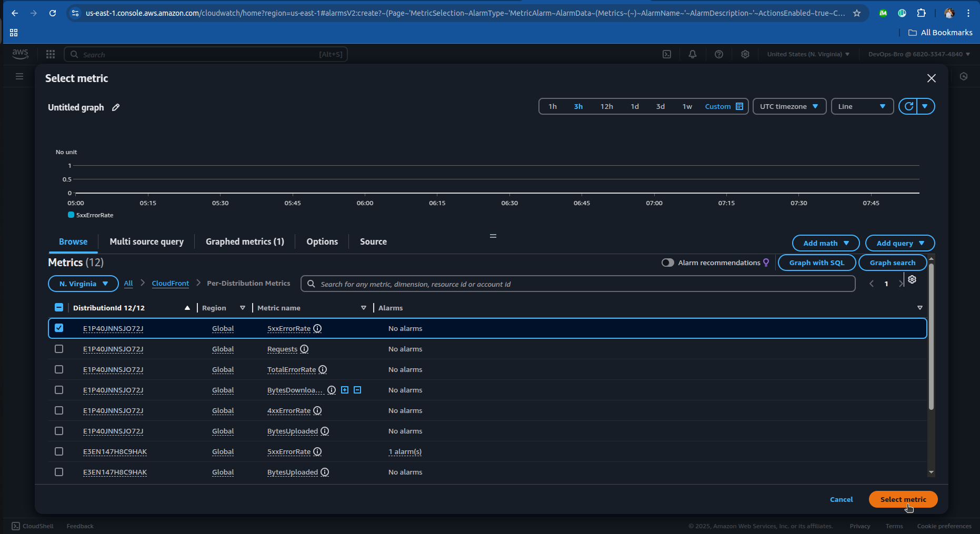Open the metrics table settings gear
The image size is (980, 534).
coord(912,280)
